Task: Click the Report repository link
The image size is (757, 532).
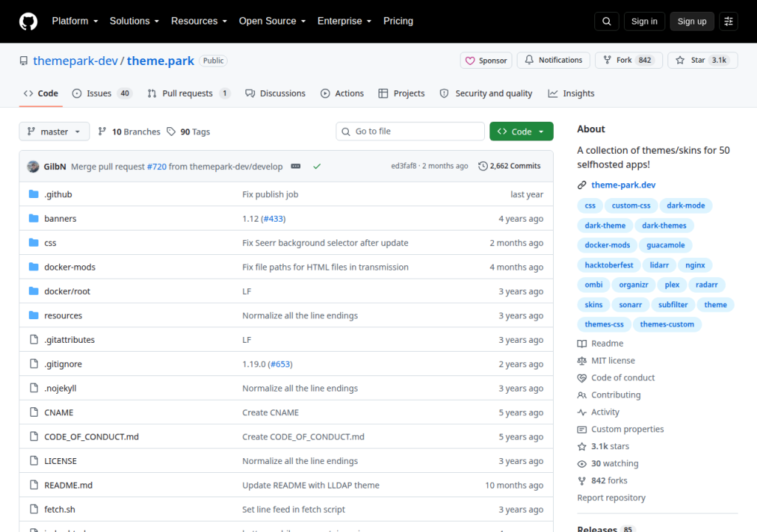Action: [x=611, y=498]
